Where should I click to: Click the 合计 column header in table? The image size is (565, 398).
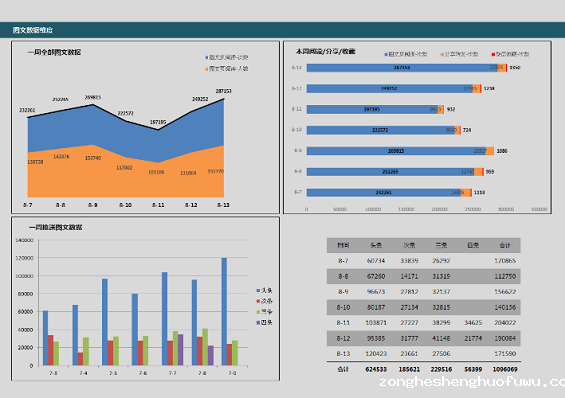[x=505, y=246]
